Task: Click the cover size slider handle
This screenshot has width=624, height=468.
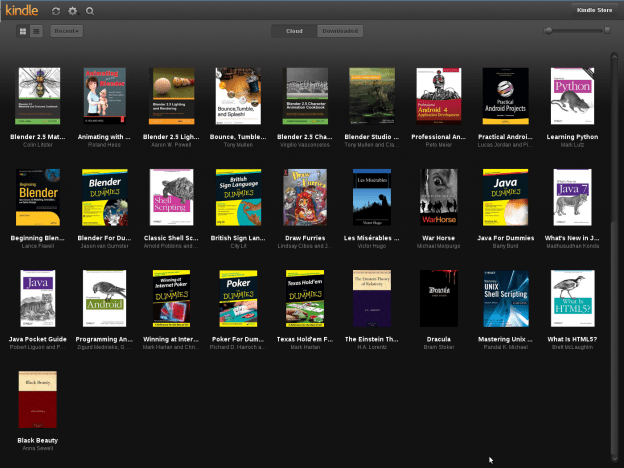Action: tap(548, 31)
